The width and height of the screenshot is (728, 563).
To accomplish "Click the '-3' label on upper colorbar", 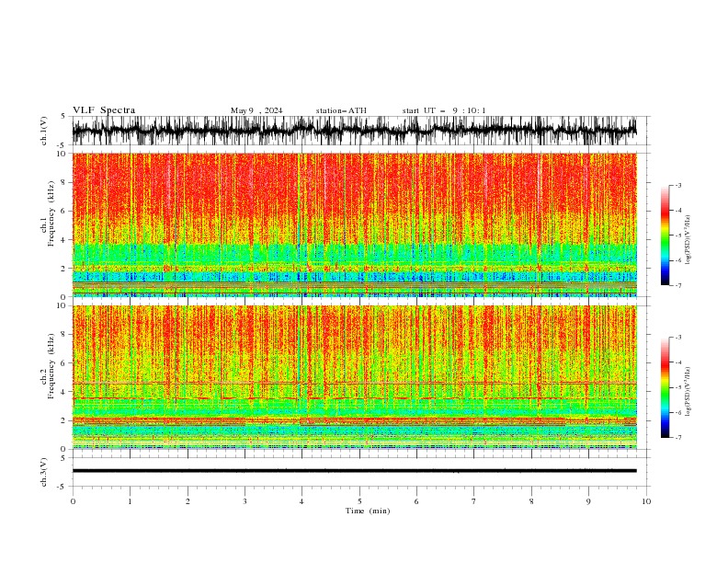I will tap(677, 185).
